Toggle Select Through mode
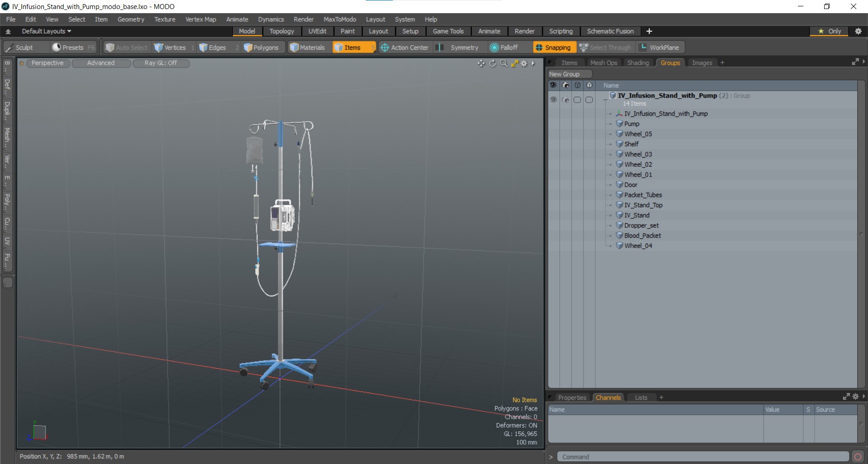 click(606, 47)
